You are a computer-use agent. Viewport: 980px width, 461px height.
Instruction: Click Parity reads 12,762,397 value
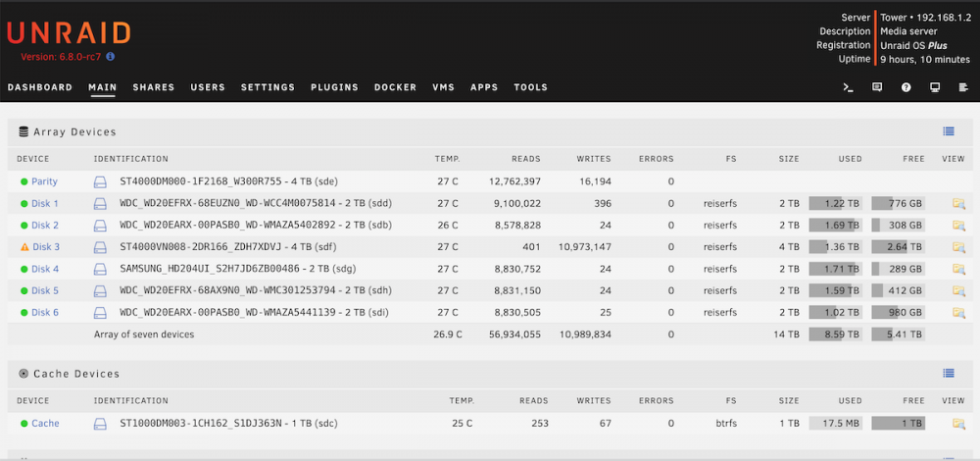[514, 181]
